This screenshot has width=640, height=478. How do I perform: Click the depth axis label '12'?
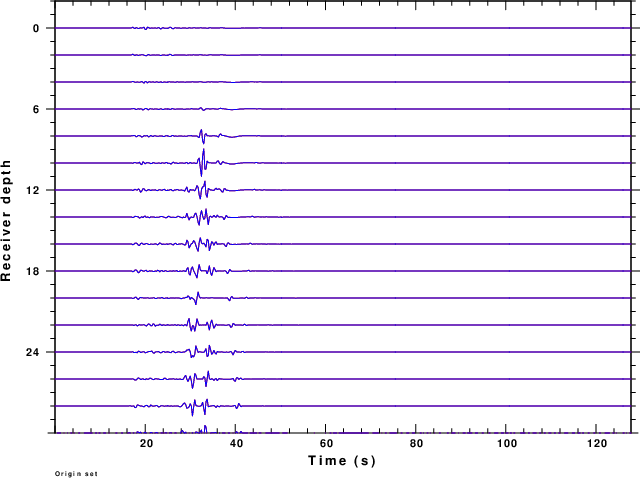coord(33,190)
